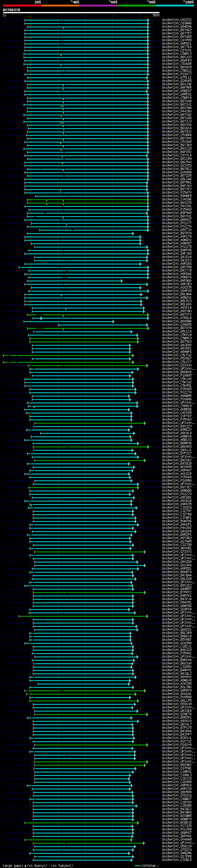Click the green ~80% legend color segment
The height and width of the screenshot is (868, 197).
tap(137, 6)
